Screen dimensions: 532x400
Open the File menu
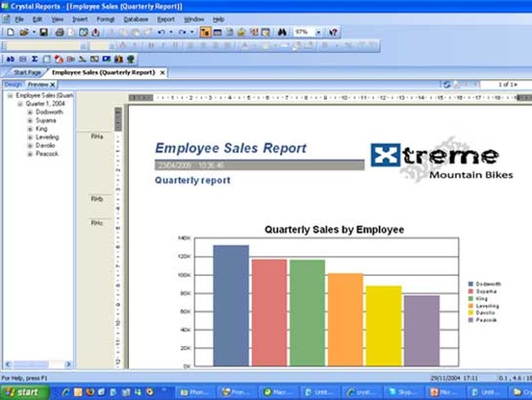[19, 20]
